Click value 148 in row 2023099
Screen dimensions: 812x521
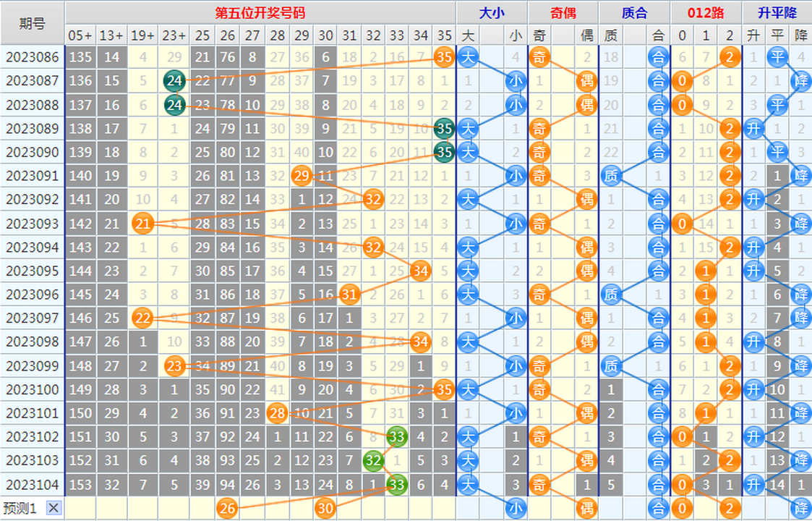tap(80, 367)
